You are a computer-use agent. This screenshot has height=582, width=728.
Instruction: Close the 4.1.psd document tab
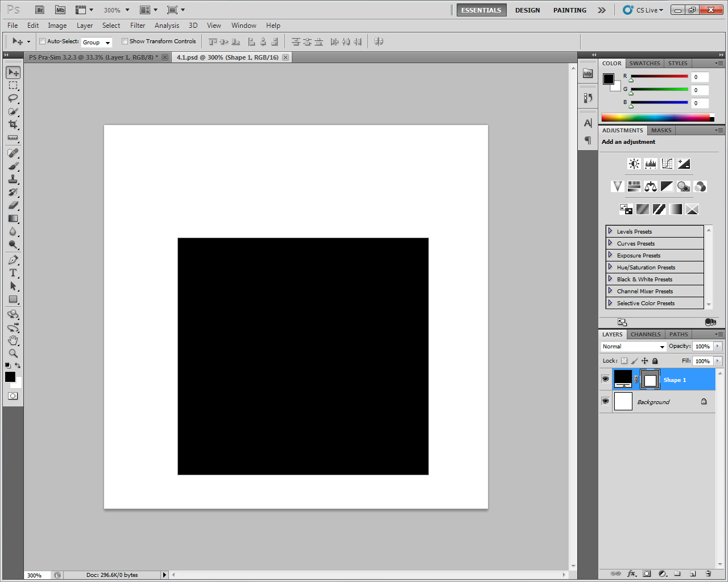286,57
